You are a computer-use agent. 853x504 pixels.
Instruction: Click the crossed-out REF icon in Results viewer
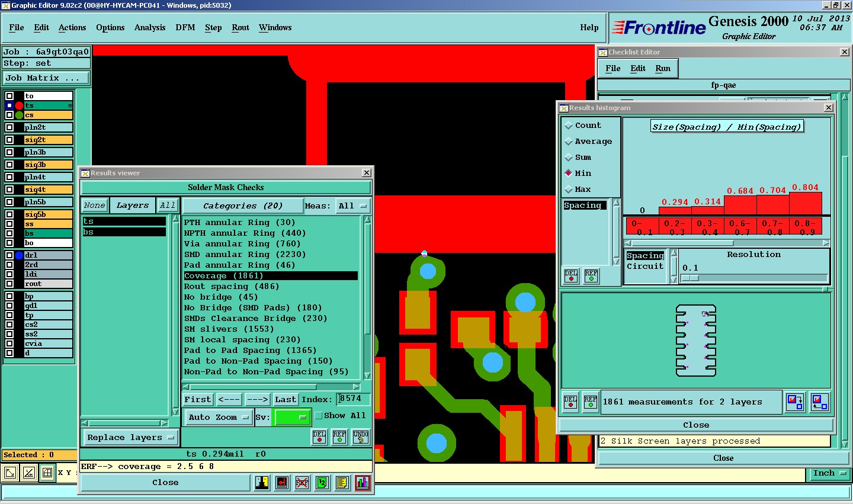point(302,483)
